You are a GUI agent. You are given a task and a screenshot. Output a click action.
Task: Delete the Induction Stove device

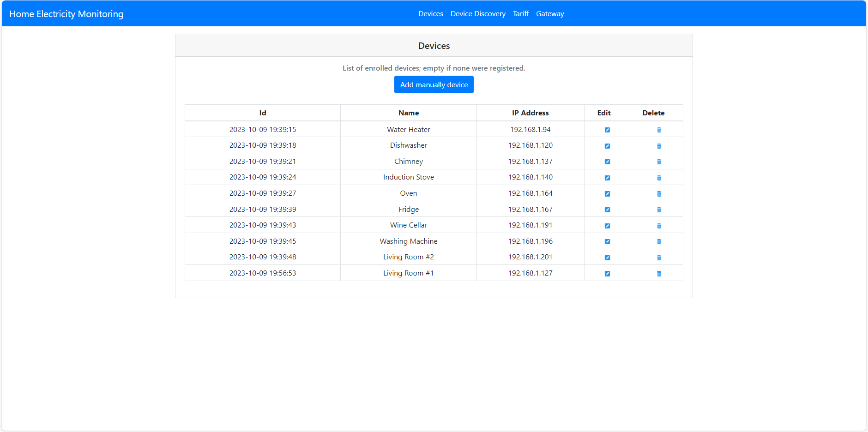(659, 177)
